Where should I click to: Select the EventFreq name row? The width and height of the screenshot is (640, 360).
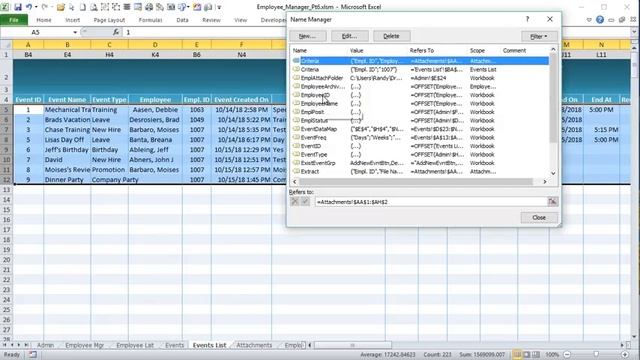point(420,138)
